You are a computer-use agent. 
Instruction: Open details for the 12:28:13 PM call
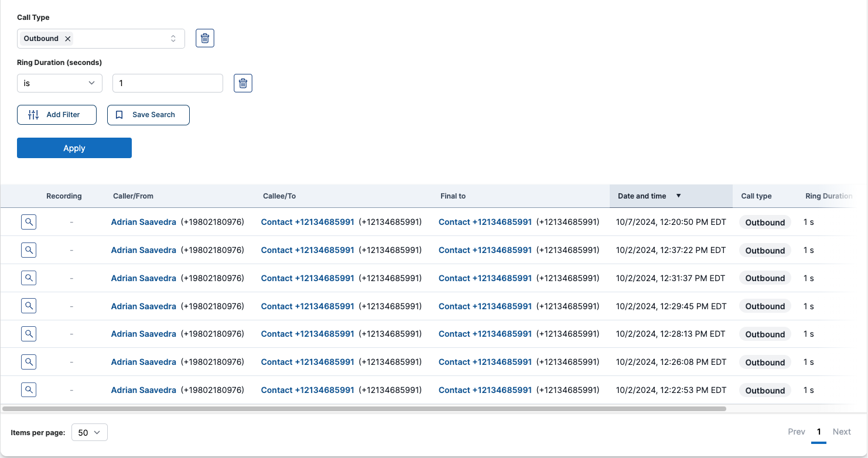[29, 334]
